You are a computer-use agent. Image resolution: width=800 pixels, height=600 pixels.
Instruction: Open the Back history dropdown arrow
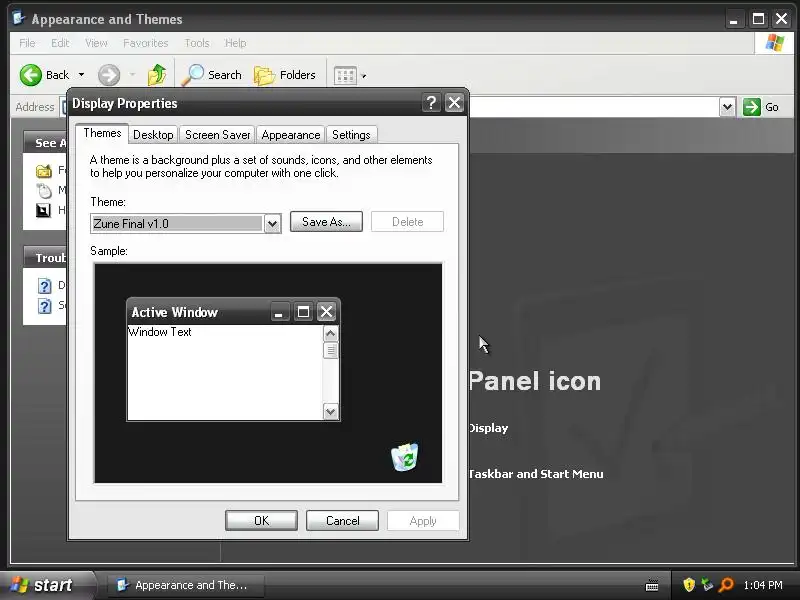(81, 75)
